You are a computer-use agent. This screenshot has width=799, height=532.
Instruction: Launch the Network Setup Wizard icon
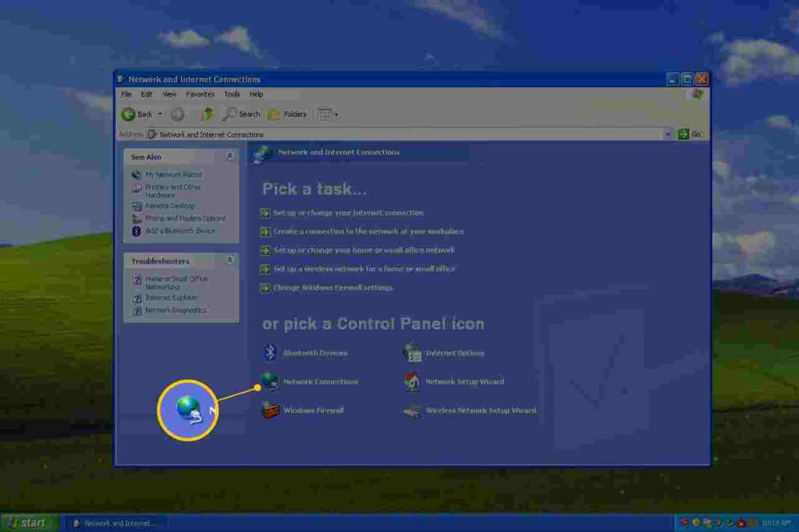pyautogui.click(x=464, y=381)
